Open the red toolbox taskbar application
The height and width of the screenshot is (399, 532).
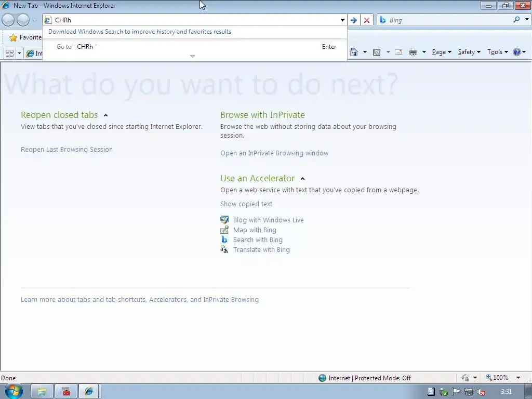(66, 392)
